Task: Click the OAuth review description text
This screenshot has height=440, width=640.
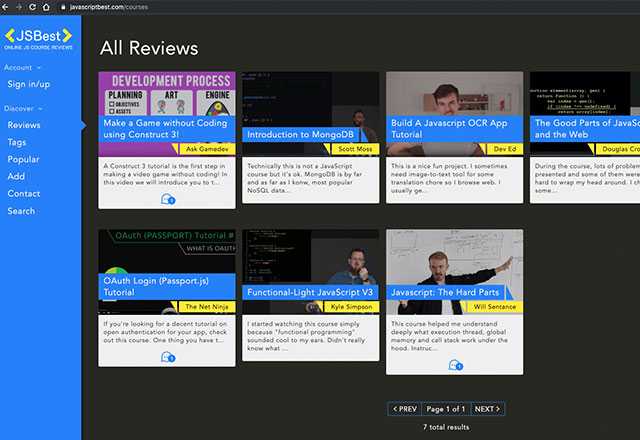Action: point(165,332)
